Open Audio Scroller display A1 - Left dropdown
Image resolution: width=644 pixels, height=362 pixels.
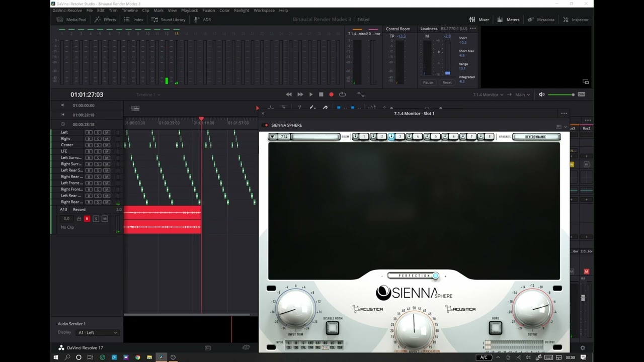(98, 332)
